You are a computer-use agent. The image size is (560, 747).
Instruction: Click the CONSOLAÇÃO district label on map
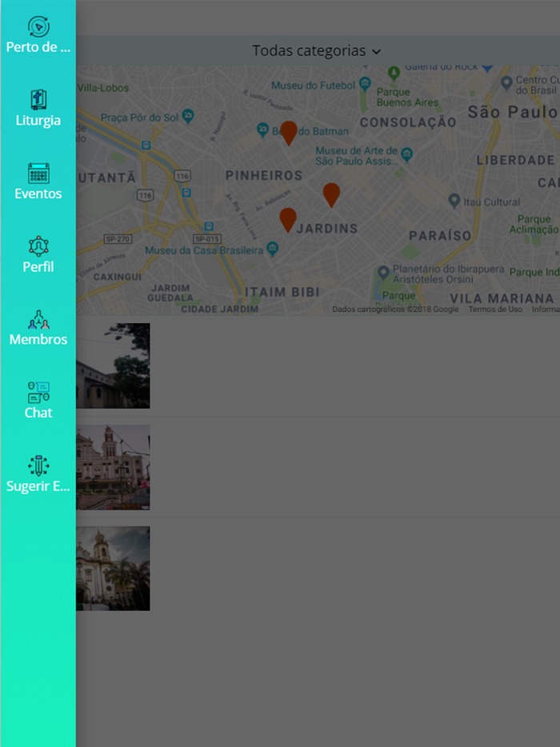tap(408, 122)
